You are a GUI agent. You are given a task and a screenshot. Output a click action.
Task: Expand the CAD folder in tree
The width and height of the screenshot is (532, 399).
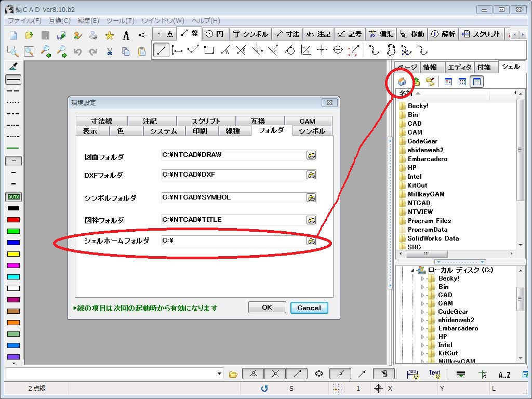[422, 295]
